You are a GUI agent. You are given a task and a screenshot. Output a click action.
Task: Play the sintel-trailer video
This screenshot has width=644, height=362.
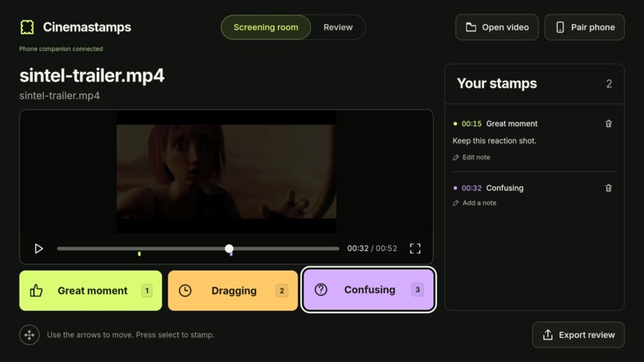tap(38, 249)
